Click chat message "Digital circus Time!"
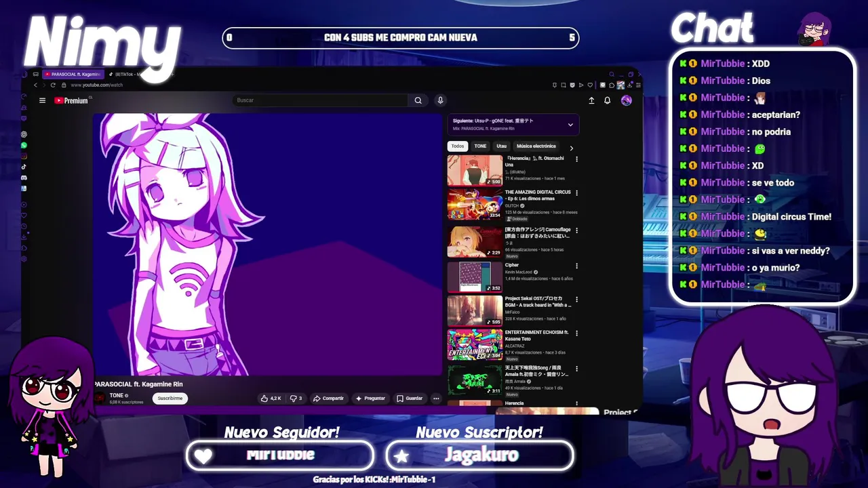 click(791, 217)
